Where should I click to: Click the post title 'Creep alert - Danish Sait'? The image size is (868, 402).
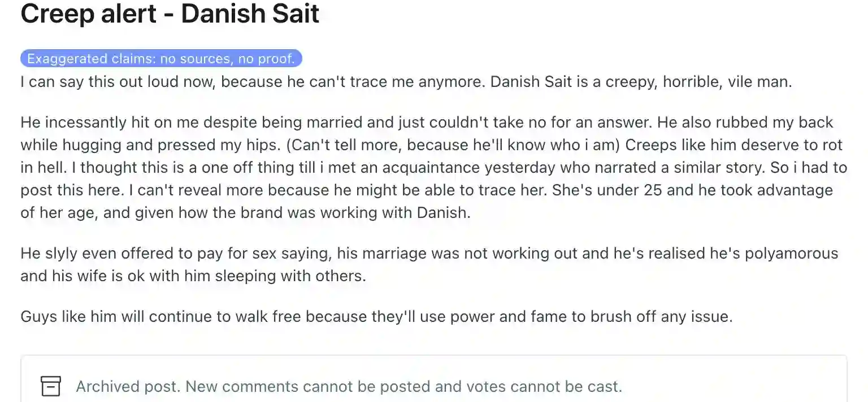tap(170, 14)
